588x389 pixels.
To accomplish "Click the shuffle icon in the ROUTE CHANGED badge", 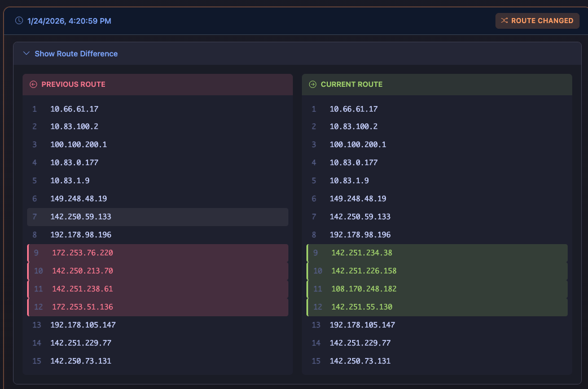I will coord(505,20).
